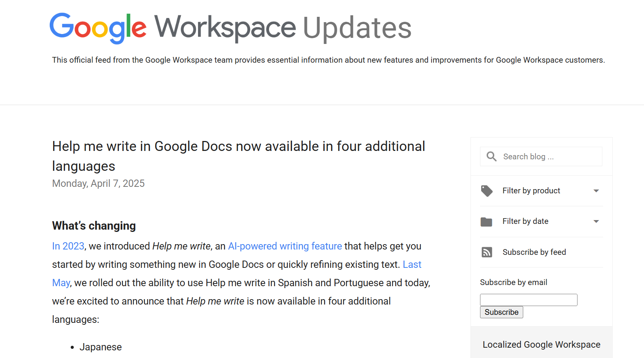Image resolution: width=644 pixels, height=358 pixels.
Task: Open the "AI-powered writing feature" link
Action: coord(285,246)
